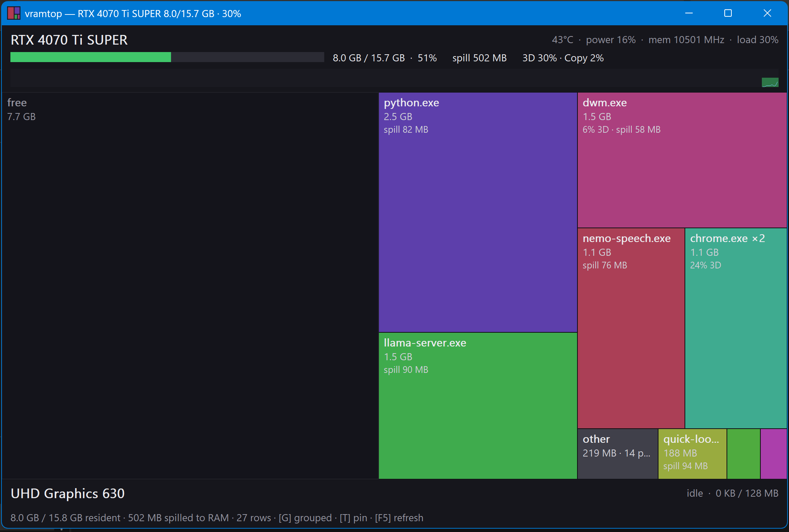This screenshot has height=532, width=789.
Task: Select the llama-server.exe treemap tile
Action: tap(478, 406)
